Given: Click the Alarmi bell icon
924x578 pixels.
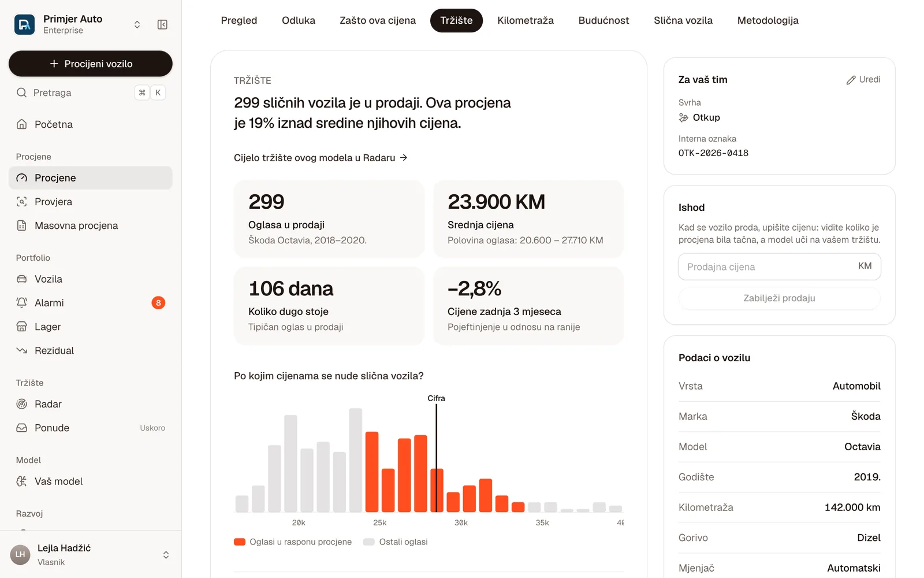Looking at the screenshot, I should coord(21,303).
